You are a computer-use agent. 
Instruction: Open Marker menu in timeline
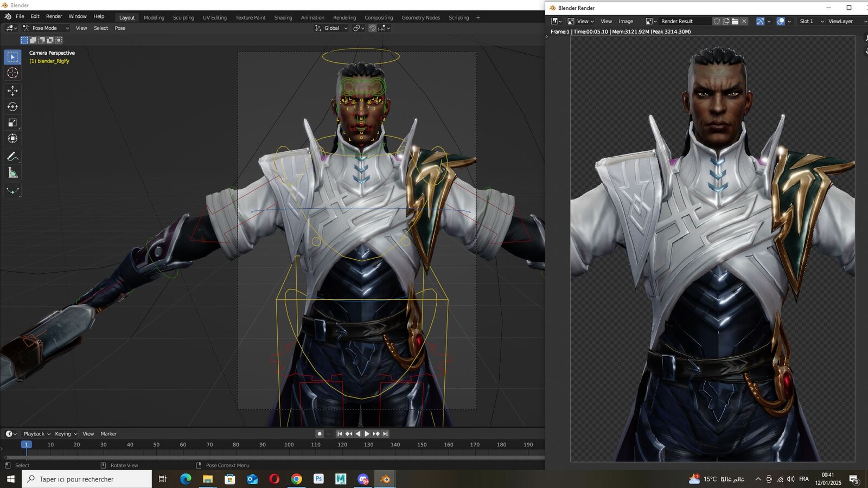point(108,434)
